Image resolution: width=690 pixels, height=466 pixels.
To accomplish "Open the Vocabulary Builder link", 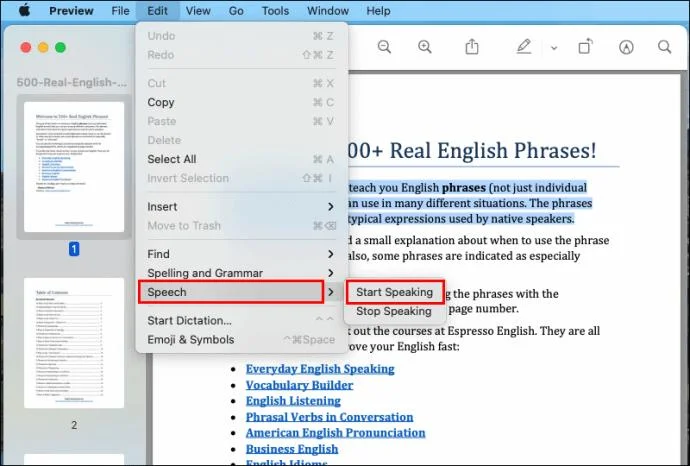I will click(299, 385).
